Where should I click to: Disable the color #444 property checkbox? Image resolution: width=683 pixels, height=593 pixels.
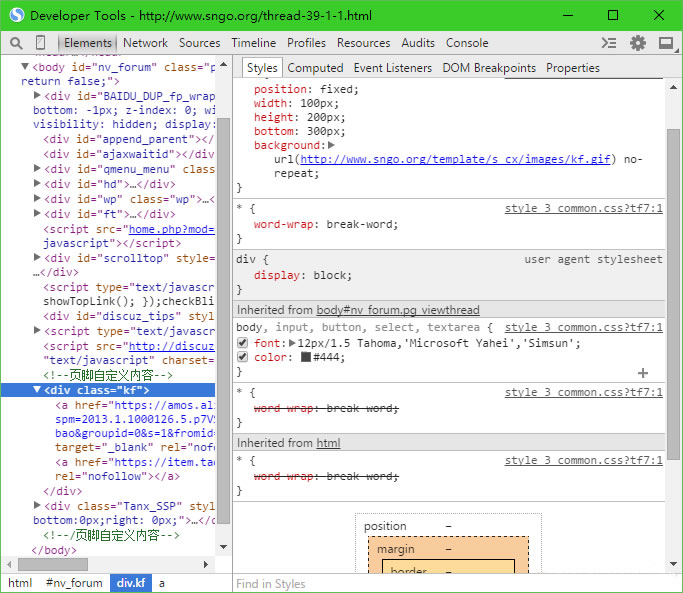pyautogui.click(x=243, y=357)
